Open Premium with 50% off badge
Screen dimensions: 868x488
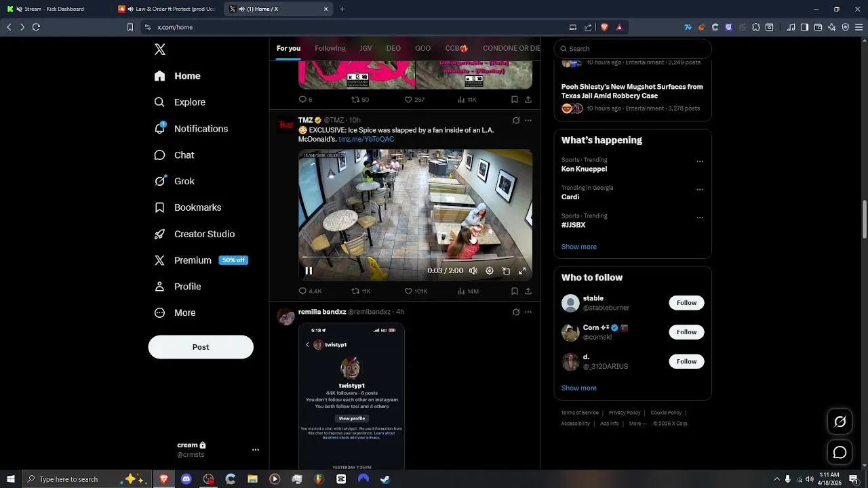click(x=201, y=260)
